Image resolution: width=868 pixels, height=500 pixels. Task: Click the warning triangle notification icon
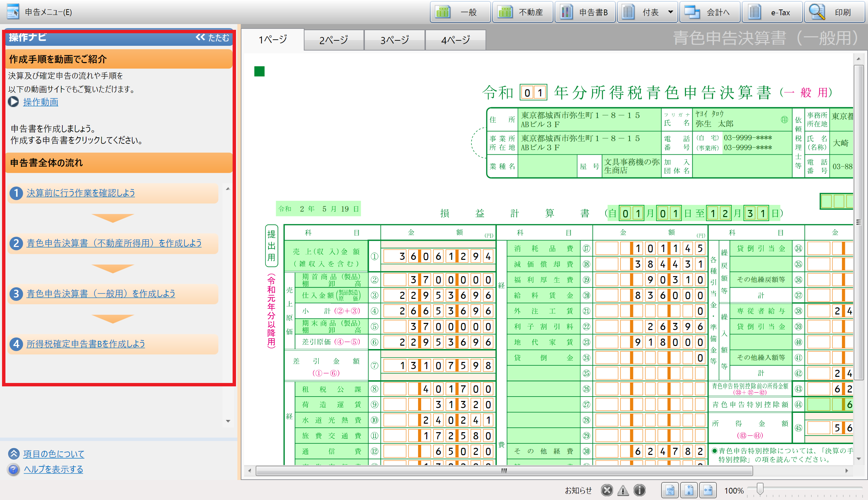[x=623, y=491]
